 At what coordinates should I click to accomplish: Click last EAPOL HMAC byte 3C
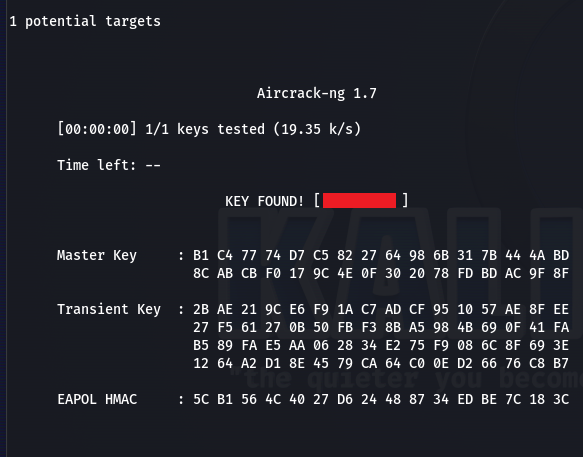click(561, 399)
